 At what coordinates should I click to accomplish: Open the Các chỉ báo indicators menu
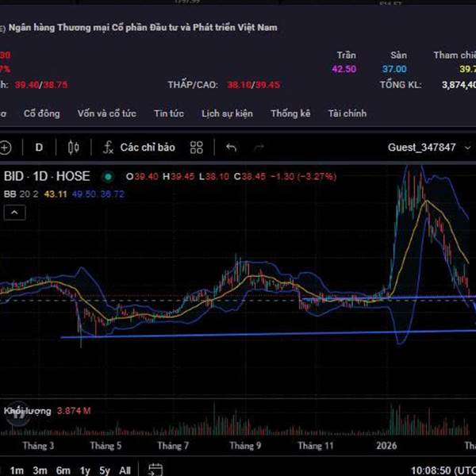139,148
